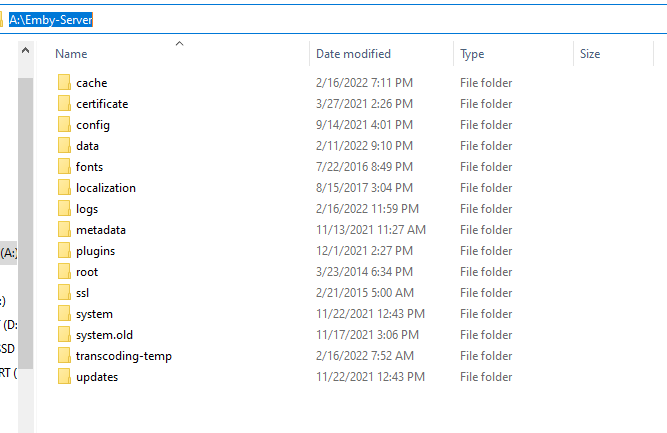
Task: Click date 2/16/2022 7:52 AM
Action: (x=365, y=356)
